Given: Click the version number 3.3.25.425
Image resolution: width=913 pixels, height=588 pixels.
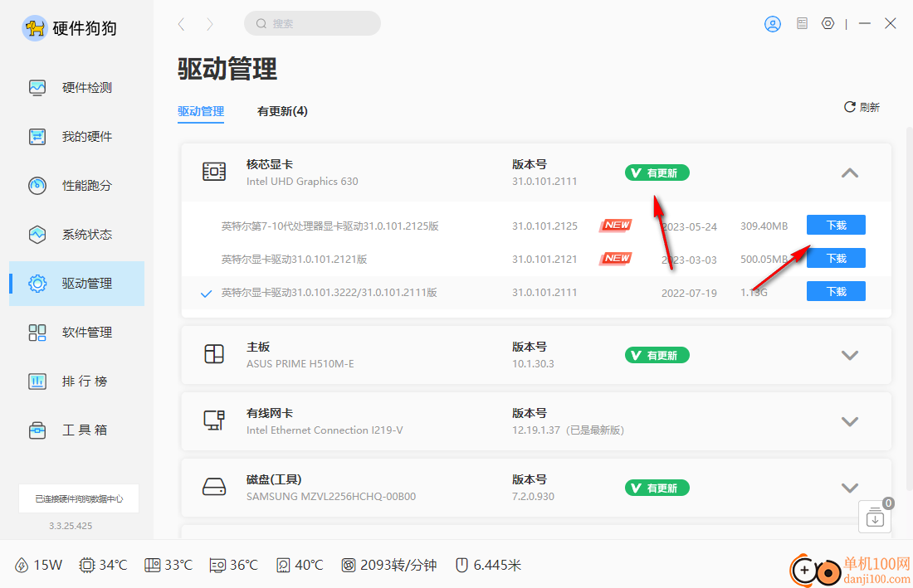Looking at the screenshot, I should [71, 526].
